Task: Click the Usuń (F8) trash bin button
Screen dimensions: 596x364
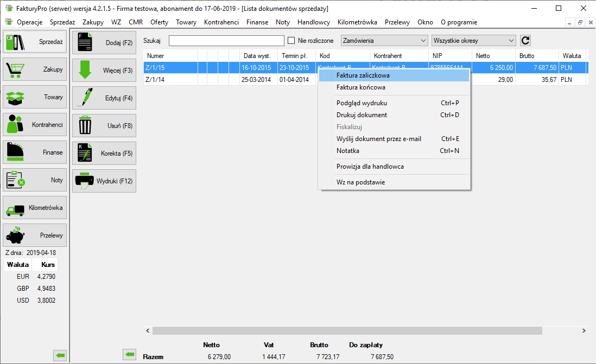Action: point(104,126)
